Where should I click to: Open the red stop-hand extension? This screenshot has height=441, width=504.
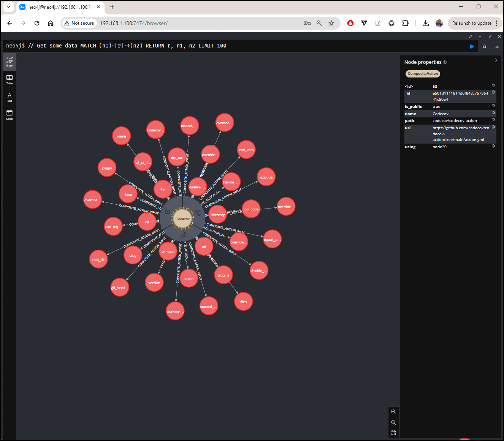pos(350,23)
